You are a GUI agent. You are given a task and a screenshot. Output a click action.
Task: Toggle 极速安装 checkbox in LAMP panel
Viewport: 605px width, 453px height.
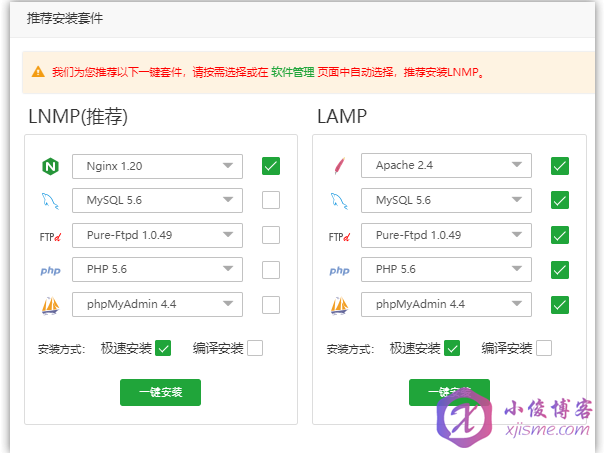tap(452, 348)
